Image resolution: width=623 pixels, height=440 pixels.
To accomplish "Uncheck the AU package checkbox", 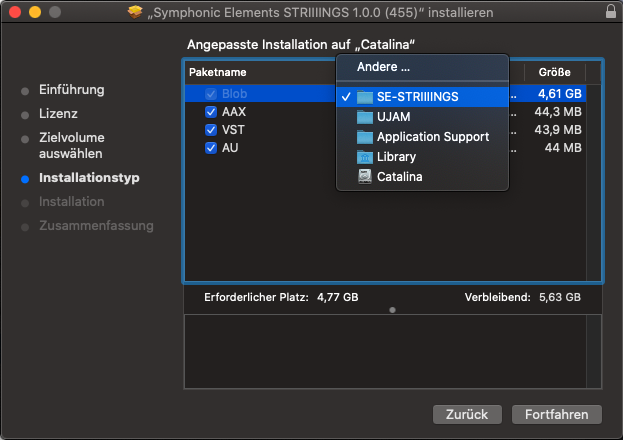I will (211, 148).
